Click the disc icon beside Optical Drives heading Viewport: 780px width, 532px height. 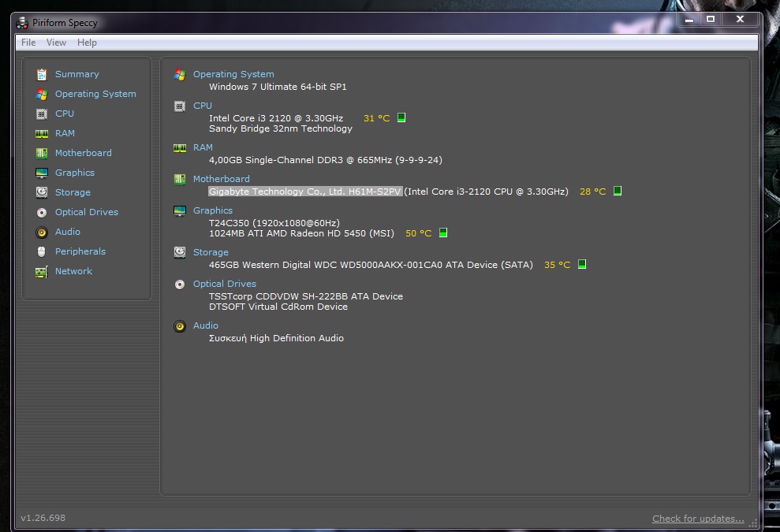pyautogui.click(x=180, y=285)
